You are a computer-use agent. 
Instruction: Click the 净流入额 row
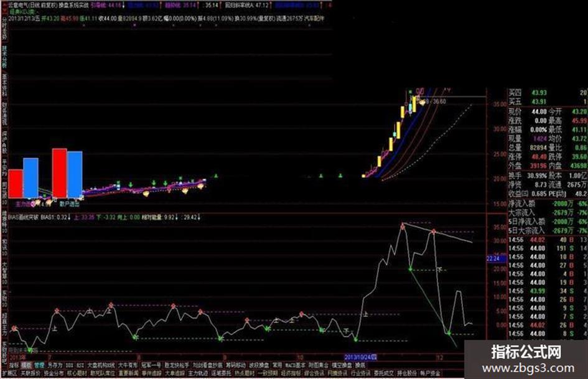click(x=548, y=204)
